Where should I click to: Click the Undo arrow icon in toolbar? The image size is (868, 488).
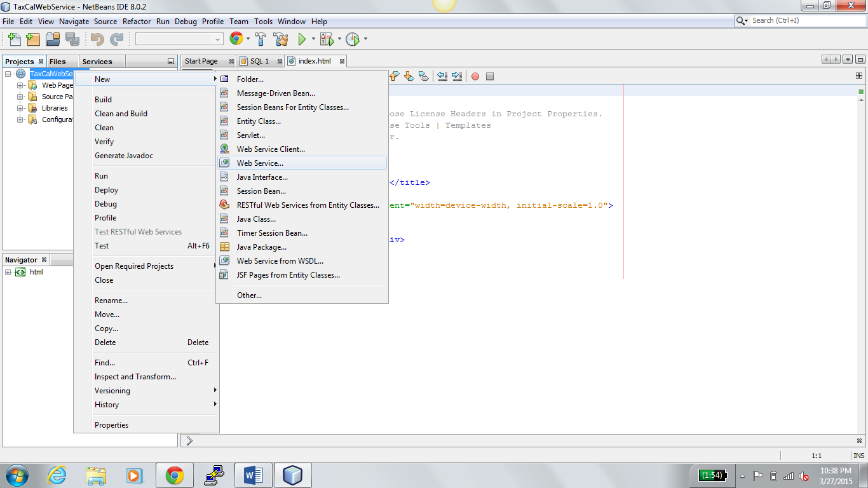pyautogui.click(x=97, y=39)
